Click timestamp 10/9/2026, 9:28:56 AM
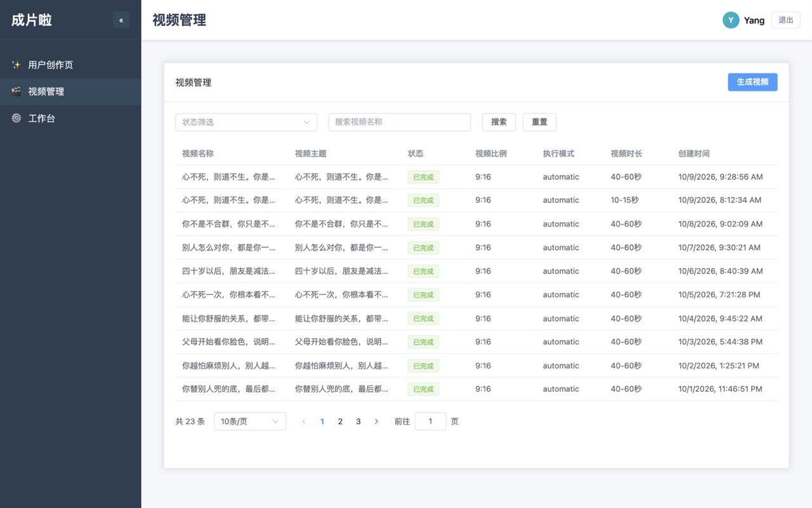Viewport: 812px width, 508px height. 721,177
